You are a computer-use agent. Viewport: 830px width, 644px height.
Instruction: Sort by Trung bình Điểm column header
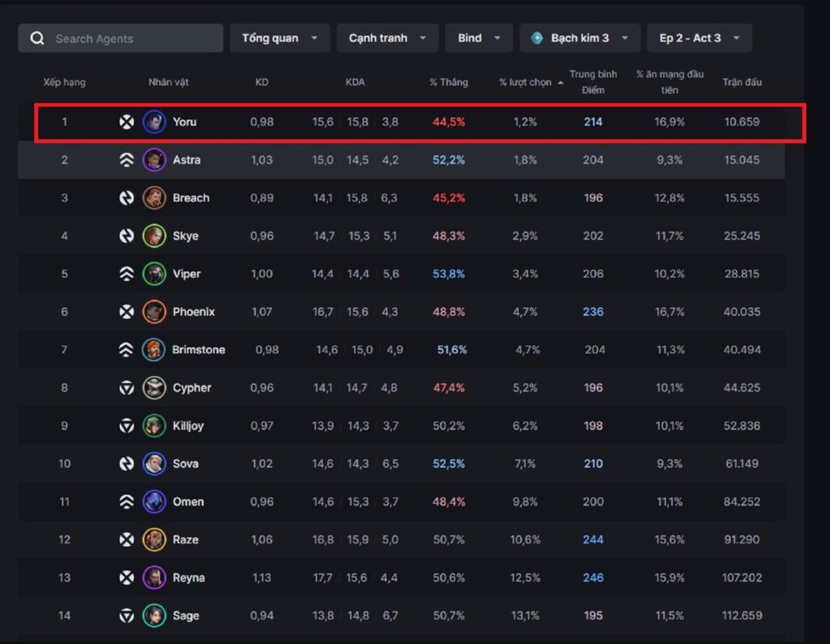(593, 82)
